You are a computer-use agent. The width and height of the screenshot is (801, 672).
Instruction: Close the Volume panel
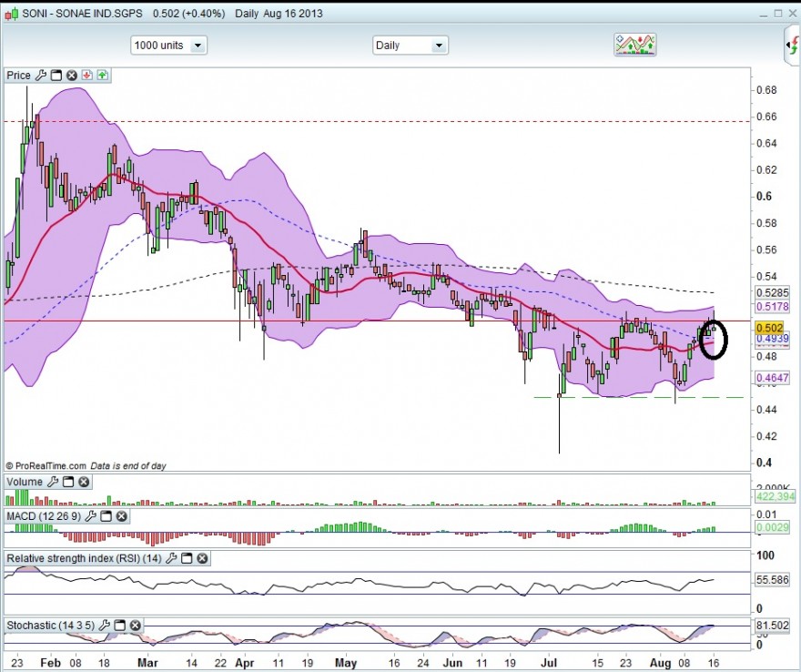84,482
